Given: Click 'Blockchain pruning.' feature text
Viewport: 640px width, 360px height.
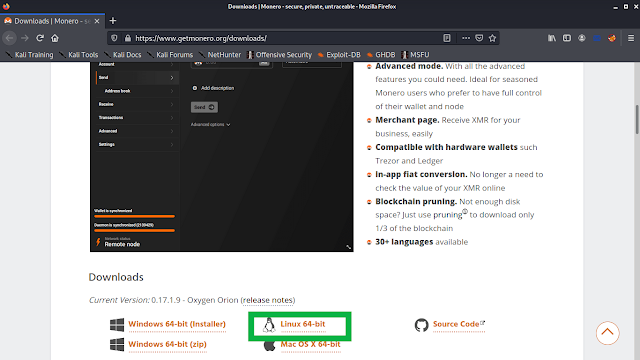Looking at the screenshot, I should click(x=416, y=201).
